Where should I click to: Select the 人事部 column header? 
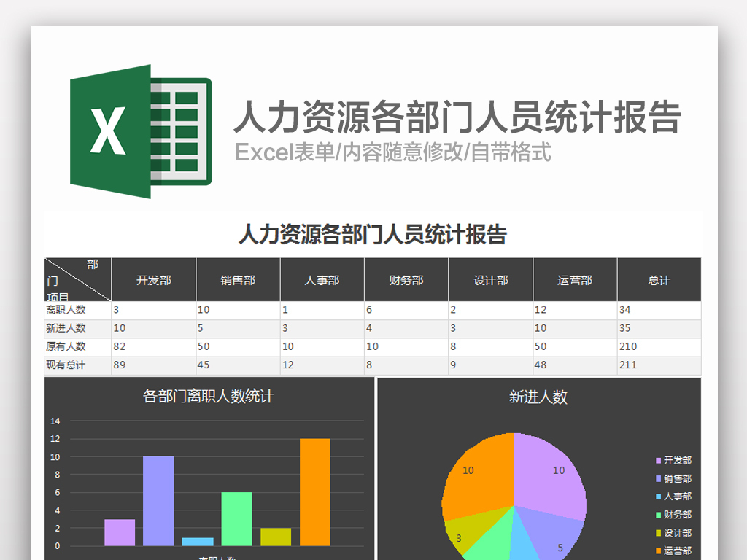tap(322, 279)
